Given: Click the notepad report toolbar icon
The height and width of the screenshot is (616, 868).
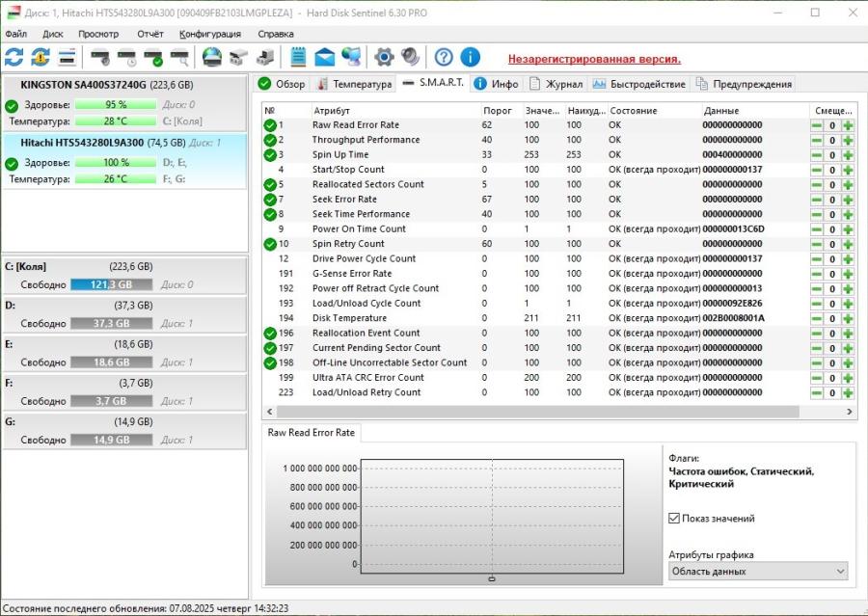Looking at the screenshot, I should click(x=298, y=57).
